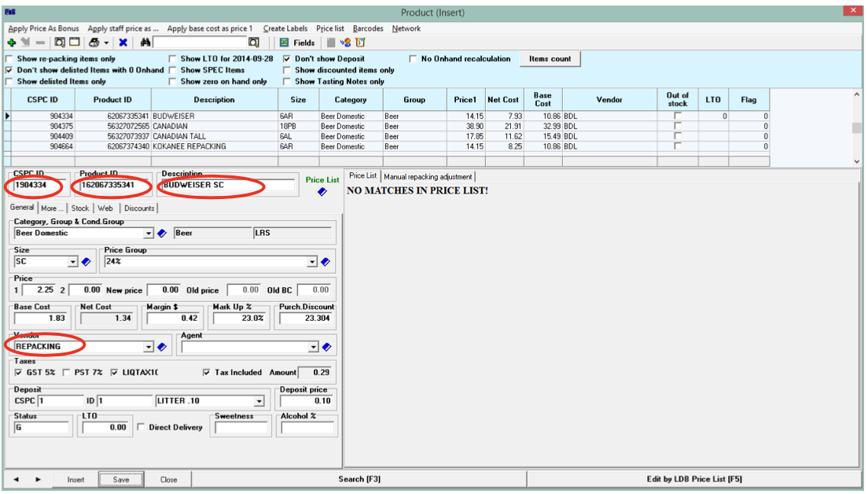Click the printer icon in toolbar
868x494 pixels.
94,42
